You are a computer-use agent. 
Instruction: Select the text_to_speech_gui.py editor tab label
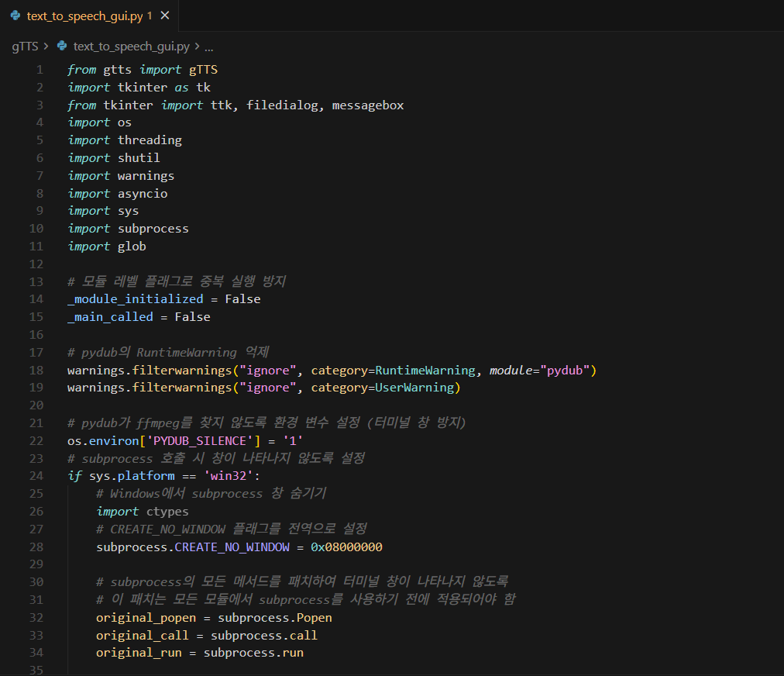(x=84, y=16)
